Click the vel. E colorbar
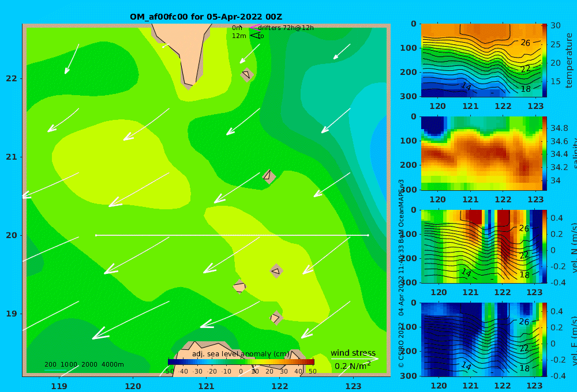577x392 pixels. tap(544, 340)
